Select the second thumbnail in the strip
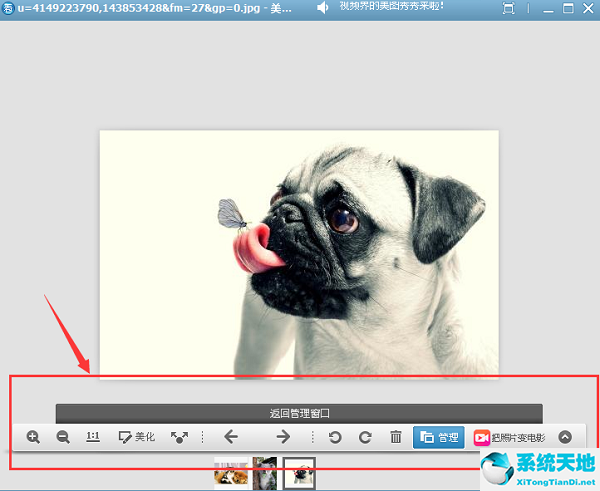600x491 pixels. 265,473
